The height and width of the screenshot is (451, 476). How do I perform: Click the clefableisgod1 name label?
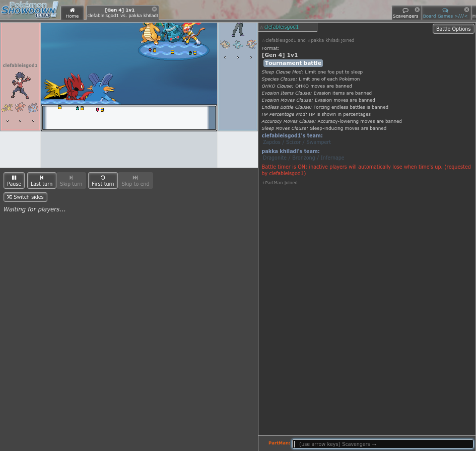[x=20, y=65]
